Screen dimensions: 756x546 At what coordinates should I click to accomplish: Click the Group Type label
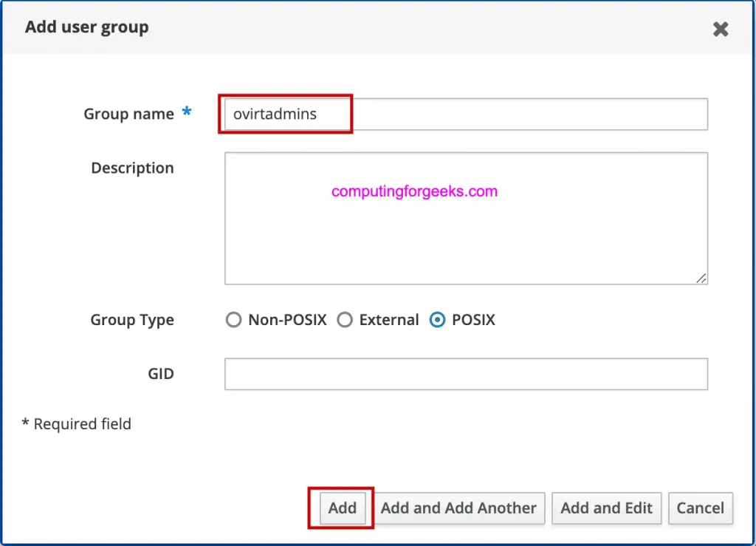pos(132,320)
